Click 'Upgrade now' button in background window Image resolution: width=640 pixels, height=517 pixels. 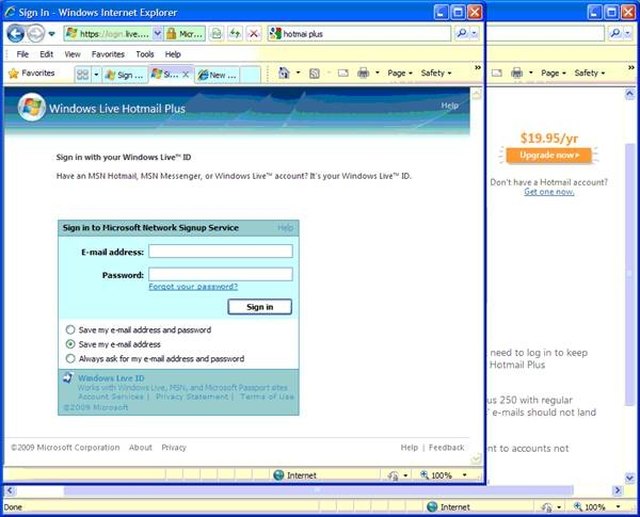coord(549,155)
